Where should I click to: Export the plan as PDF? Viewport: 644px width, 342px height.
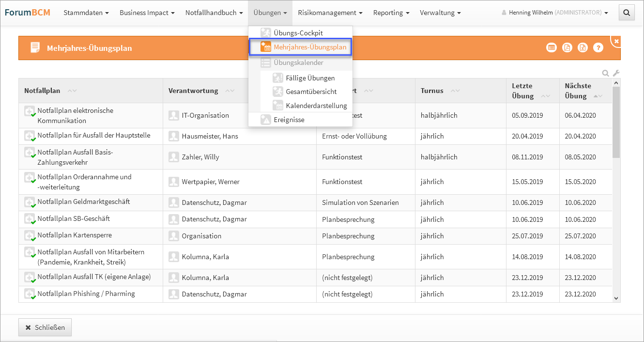567,47
